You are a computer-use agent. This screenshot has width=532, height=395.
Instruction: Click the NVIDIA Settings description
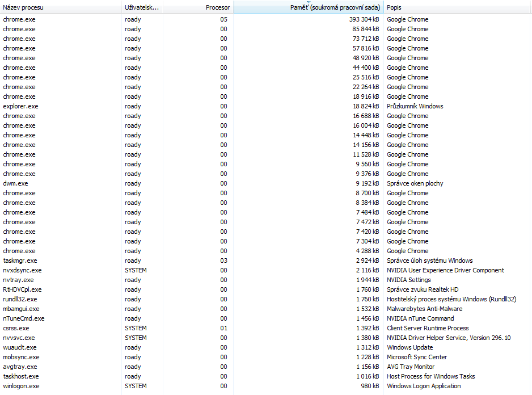pyautogui.click(x=409, y=280)
